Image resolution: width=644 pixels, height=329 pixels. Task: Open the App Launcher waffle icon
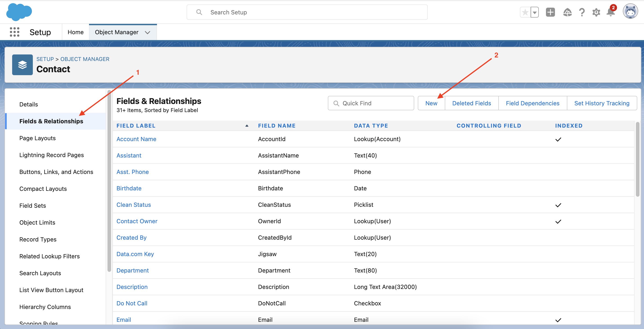click(x=14, y=32)
